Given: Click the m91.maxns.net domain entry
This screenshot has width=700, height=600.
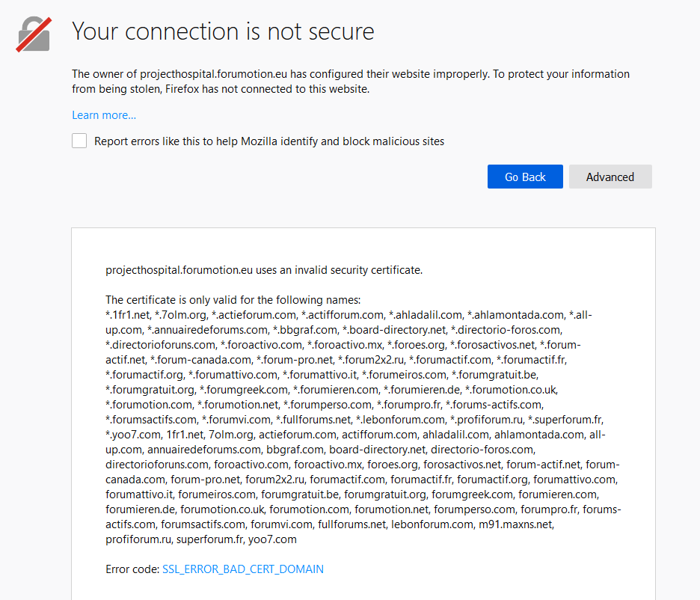Looking at the screenshot, I should point(516,524).
